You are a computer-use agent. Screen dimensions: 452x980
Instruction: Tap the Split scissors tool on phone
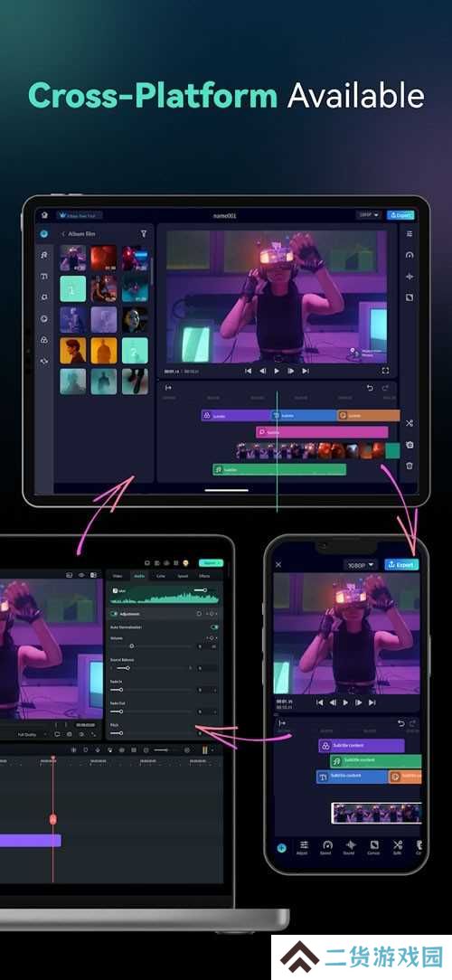point(397,847)
